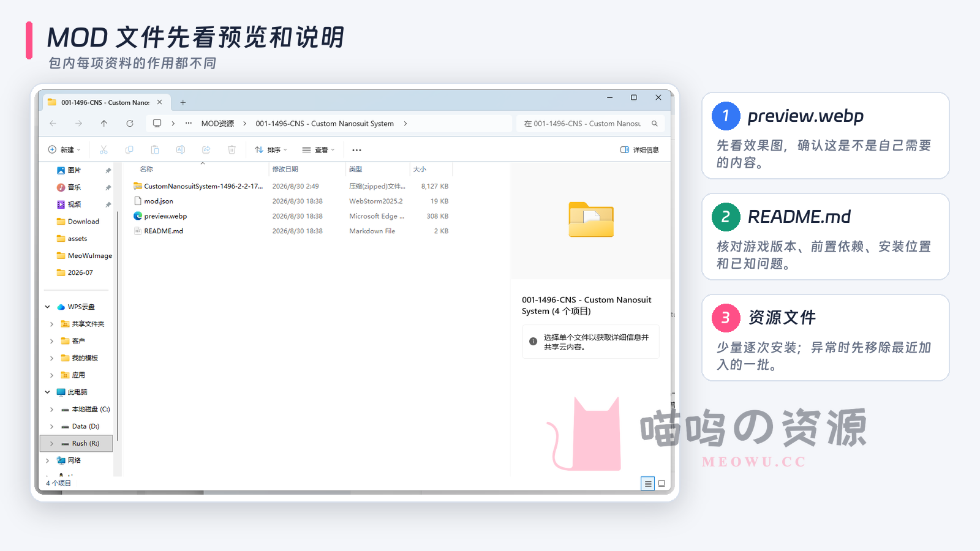This screenshot has height=551, width=980.
Task: Open the See more ellipsis menu
Action: [356, 149]
